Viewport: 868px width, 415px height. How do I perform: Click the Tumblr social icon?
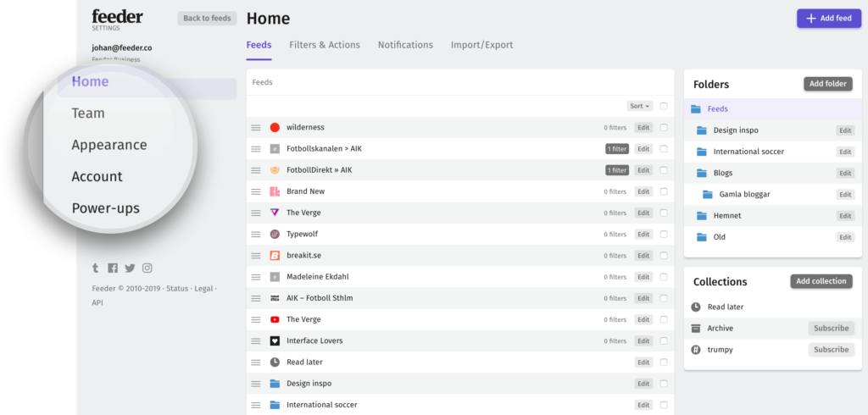point(96,268)
